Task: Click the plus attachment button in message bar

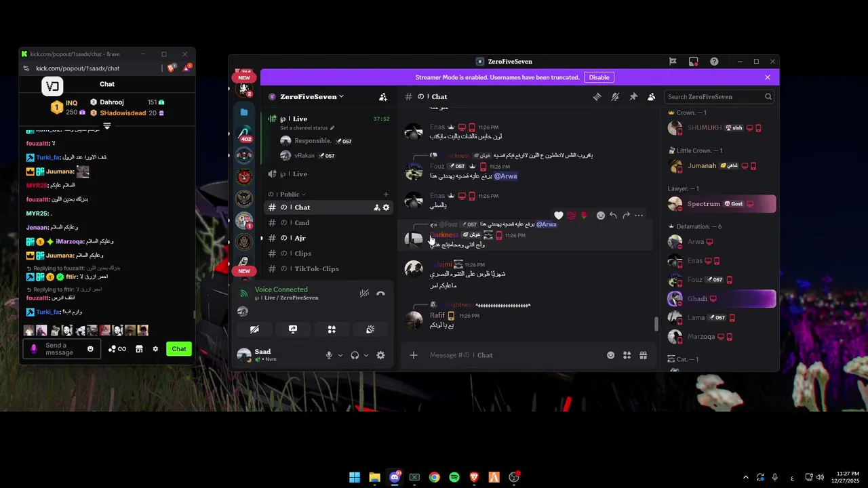Action: 414,355
